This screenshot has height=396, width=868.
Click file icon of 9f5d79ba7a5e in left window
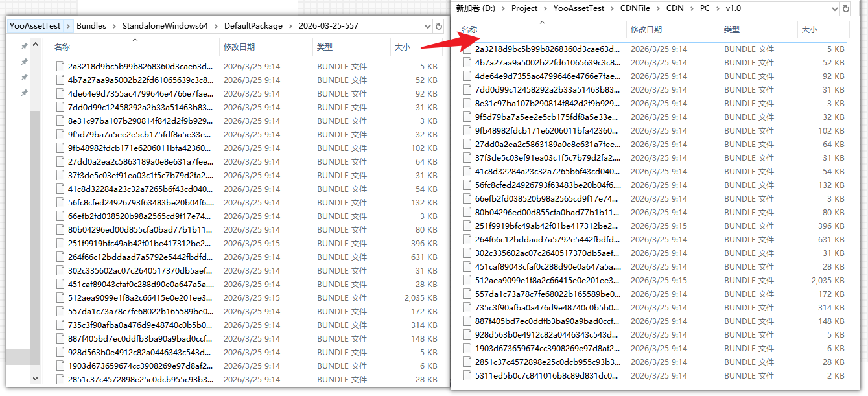click(60, 134)
